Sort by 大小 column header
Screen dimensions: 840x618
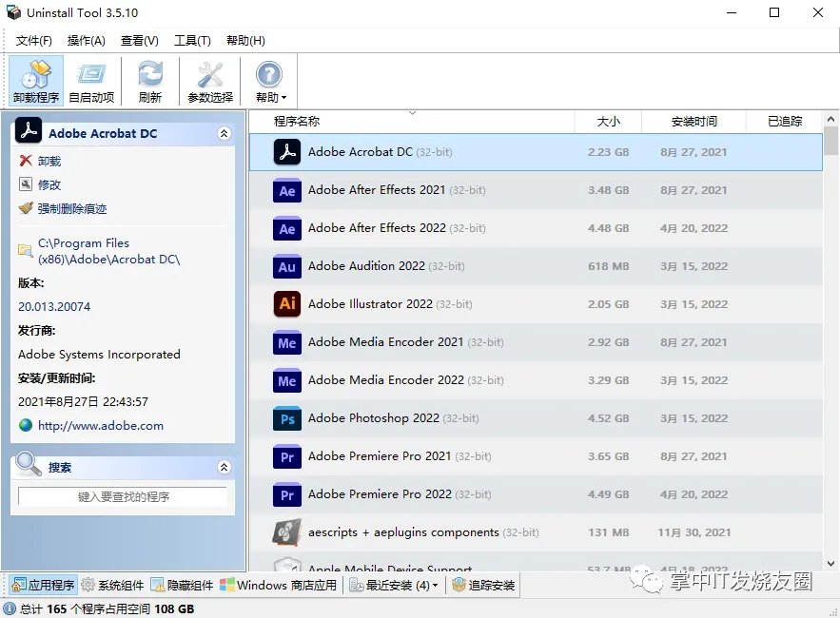click(x=609, y=122)
